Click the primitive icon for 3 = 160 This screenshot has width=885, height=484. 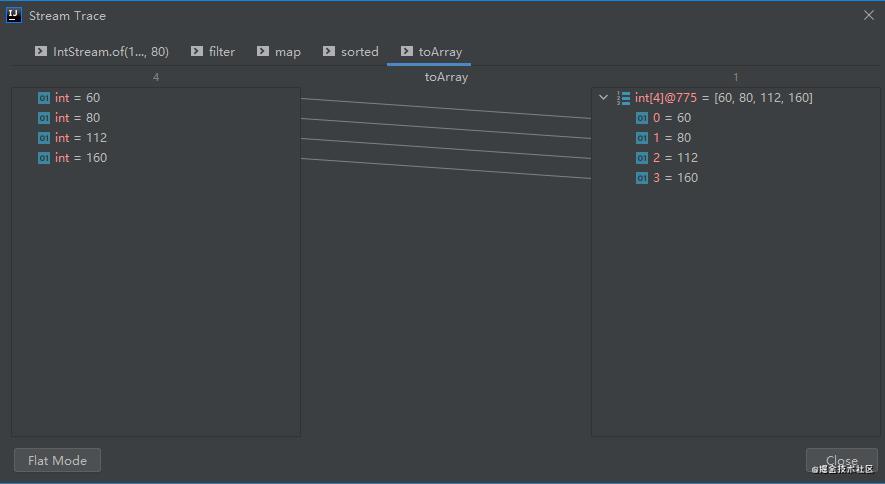click(x=642, y=178)
